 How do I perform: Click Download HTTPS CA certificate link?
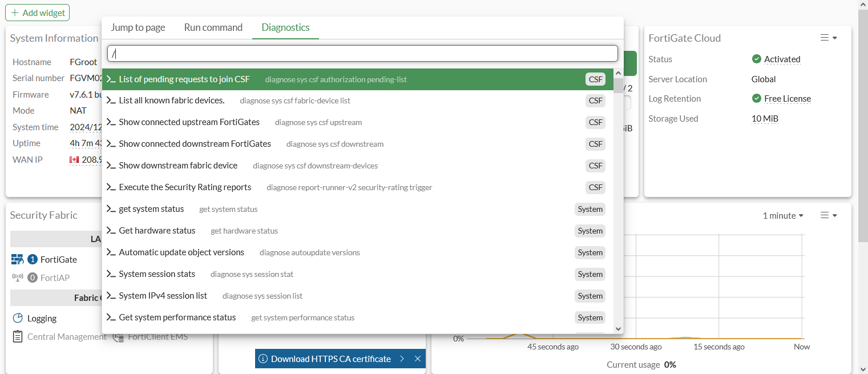click(x=331, y=359)
